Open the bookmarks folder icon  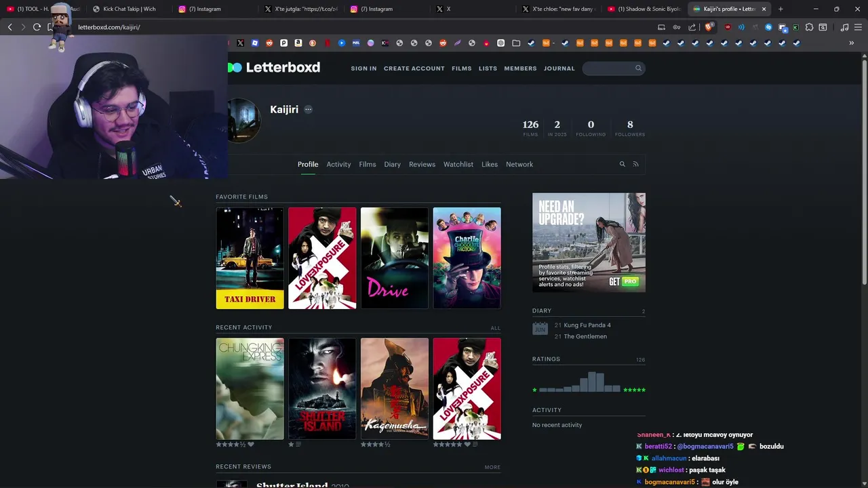[516, 43]
